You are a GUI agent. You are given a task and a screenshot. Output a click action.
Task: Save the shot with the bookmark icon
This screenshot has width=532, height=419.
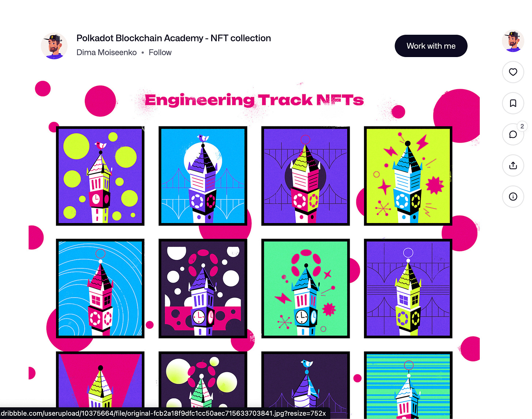click(513, 103)
